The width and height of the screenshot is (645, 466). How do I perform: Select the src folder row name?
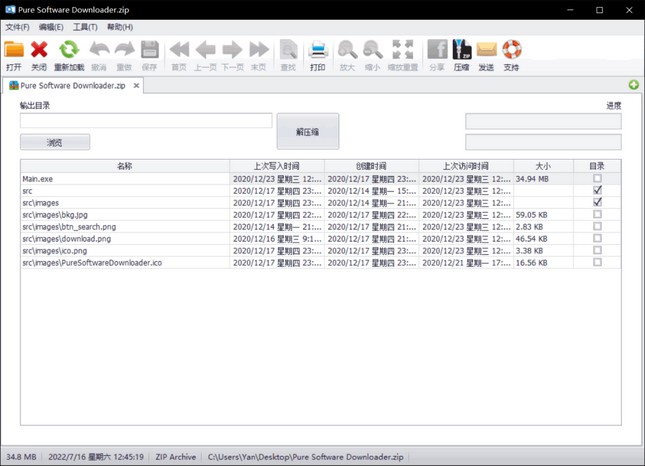click(x=27, y=191)
